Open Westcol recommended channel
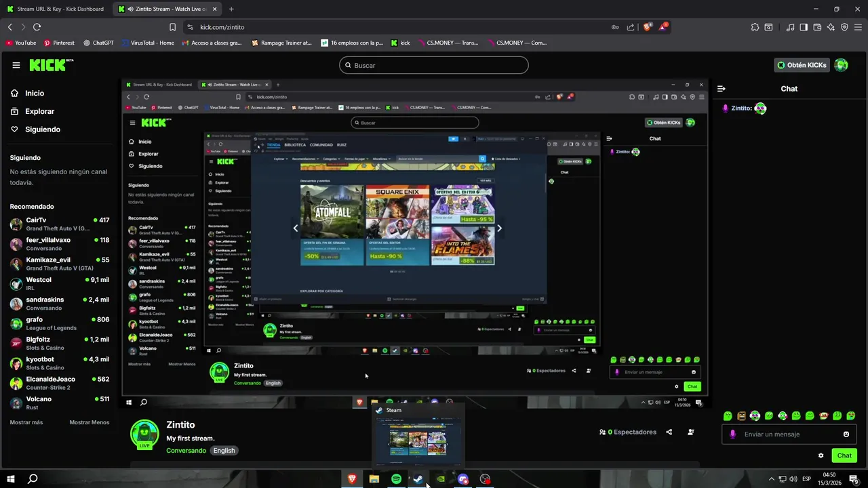 [x=60, y=283]
